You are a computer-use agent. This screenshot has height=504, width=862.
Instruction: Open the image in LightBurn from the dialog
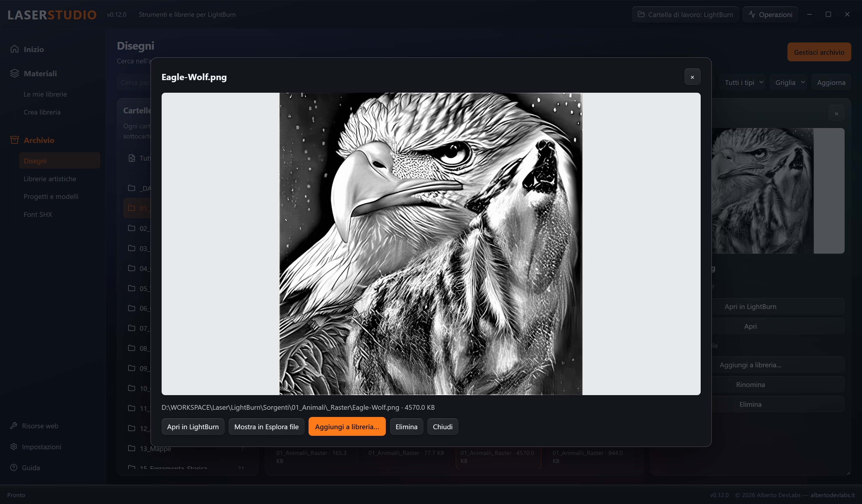coord(193,427)
